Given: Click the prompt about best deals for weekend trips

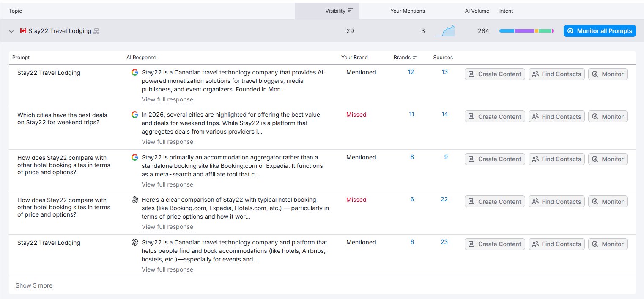Looking at the screenshot, I should pos(62,119).
